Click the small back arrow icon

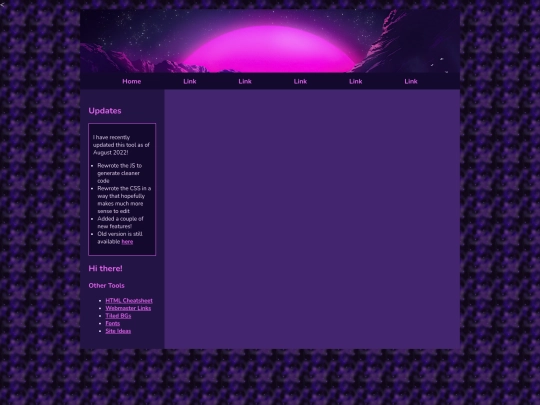(x=2, y=5)
